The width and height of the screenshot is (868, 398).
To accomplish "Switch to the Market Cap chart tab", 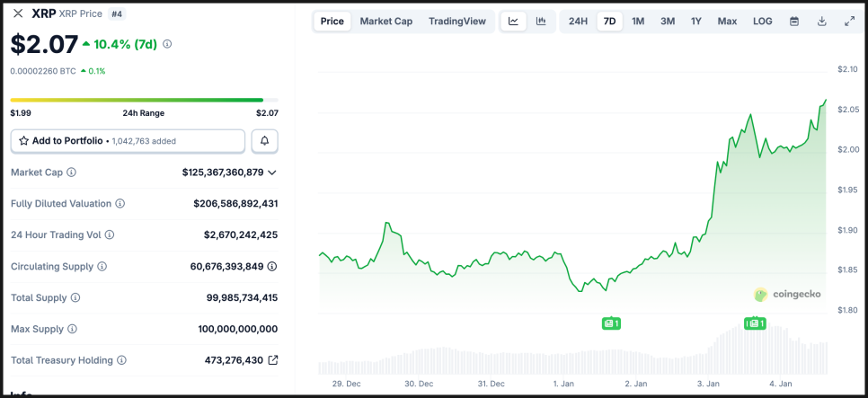I will click(386, 22).
